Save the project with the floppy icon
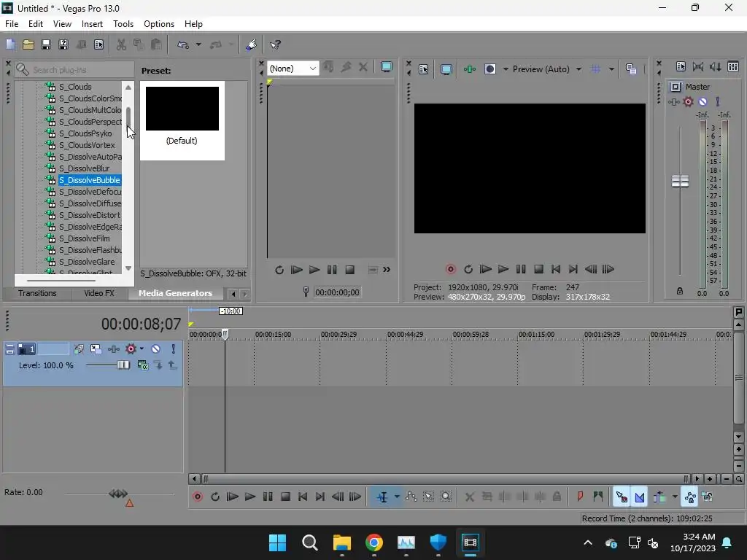Viewport: 747px width, 560px height. 46,44
